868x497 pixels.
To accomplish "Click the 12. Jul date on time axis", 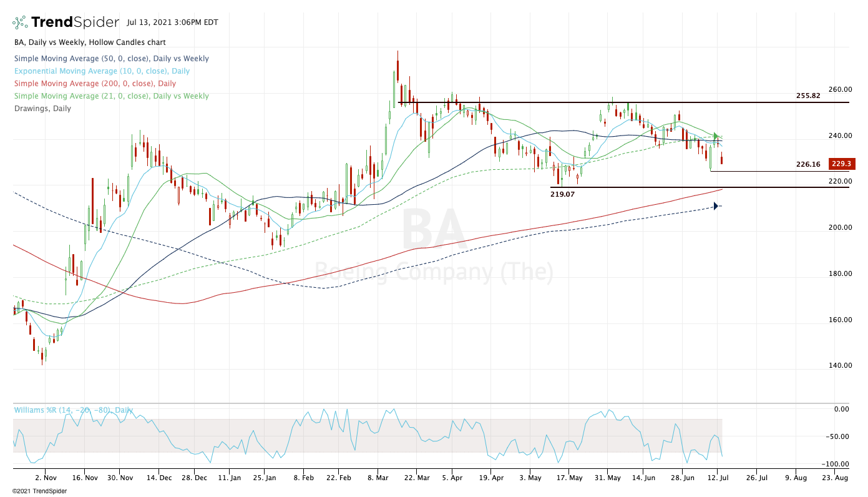I will coord(717,478).
